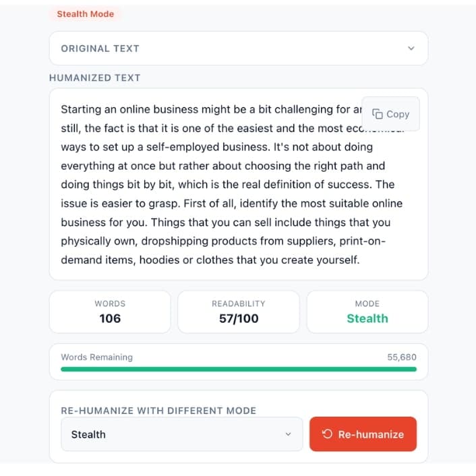Click the copy icon in humanized text

coord(378,114)
